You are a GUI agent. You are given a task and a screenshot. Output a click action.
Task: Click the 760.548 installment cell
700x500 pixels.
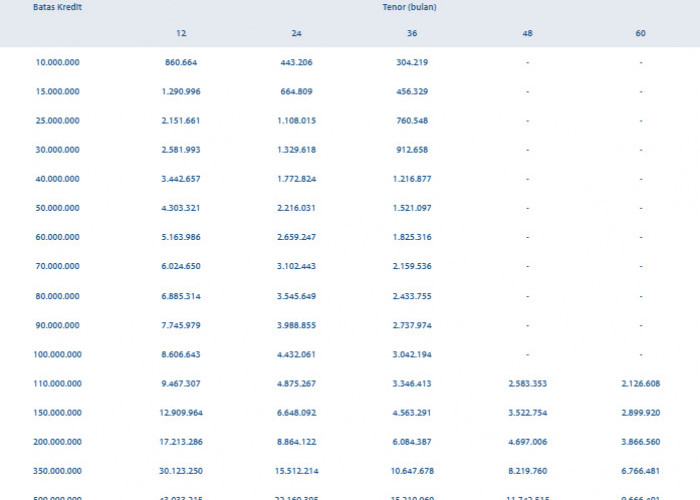(411, 121)
